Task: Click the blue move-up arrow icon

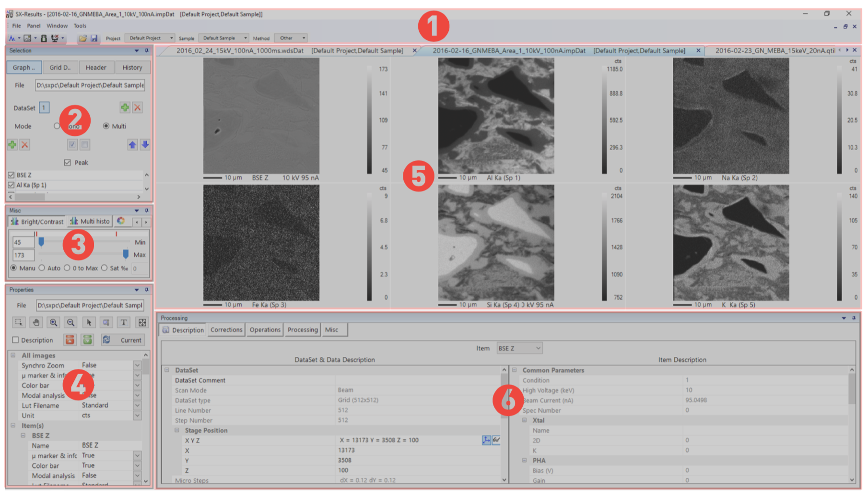Action: [x=132, y=145]
